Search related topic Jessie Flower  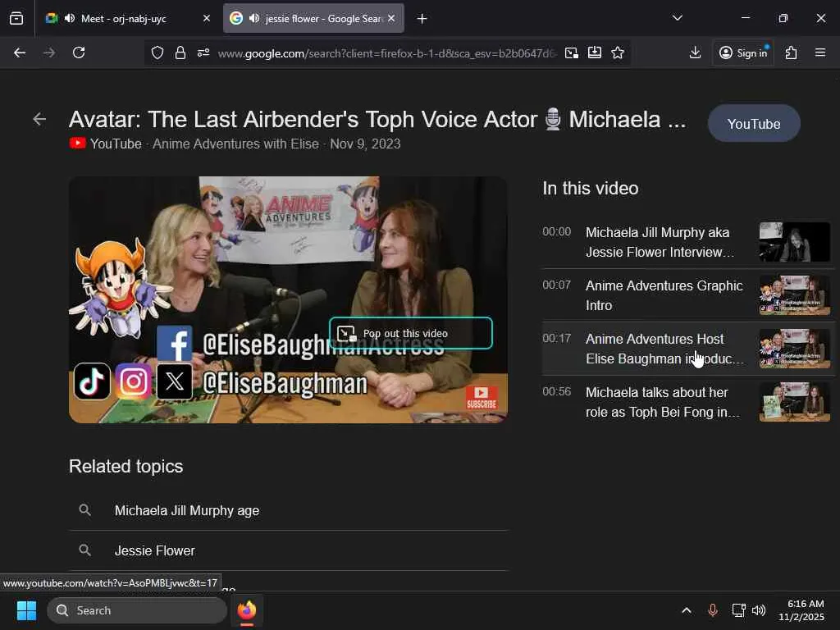(x=288, y=550)
